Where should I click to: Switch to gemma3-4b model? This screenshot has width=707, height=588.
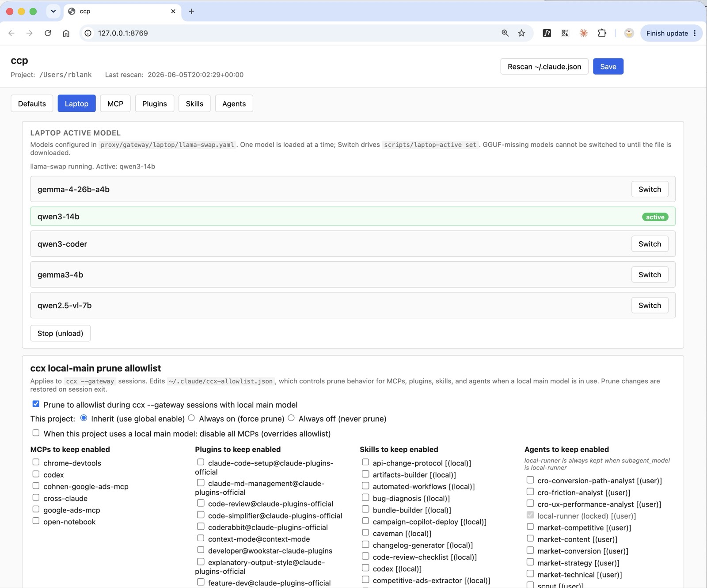pyautogui.click(x=650, y=275)
